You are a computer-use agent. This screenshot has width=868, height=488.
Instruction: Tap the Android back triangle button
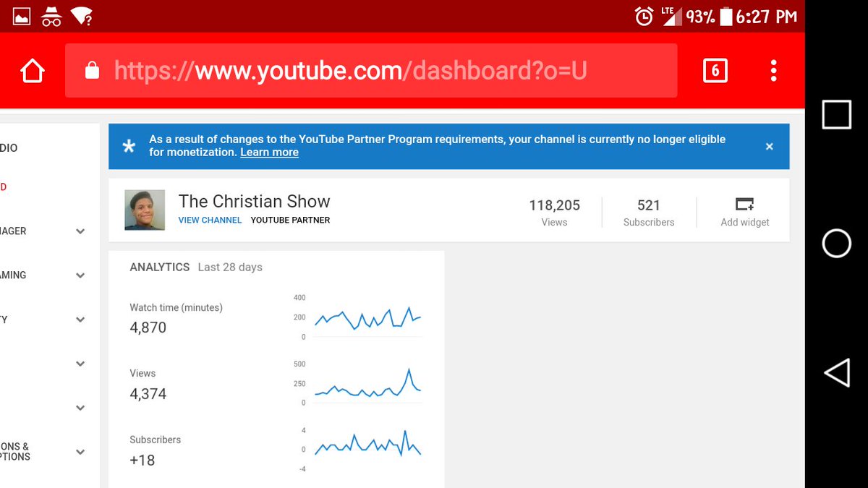point(836,373)
